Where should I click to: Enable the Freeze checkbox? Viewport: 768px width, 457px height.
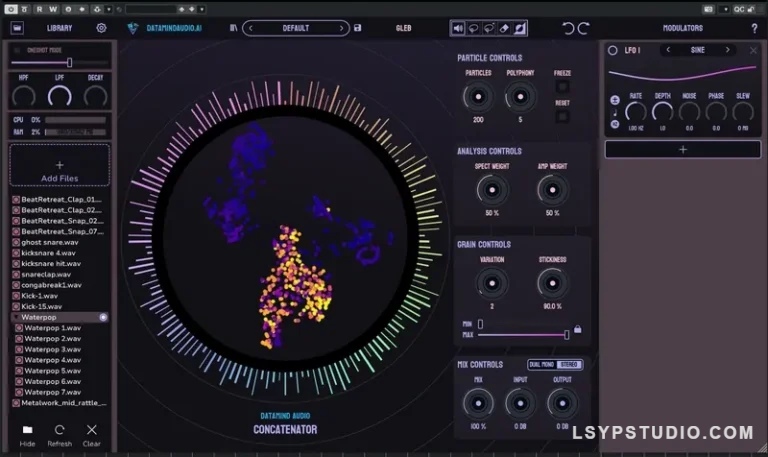562,87
